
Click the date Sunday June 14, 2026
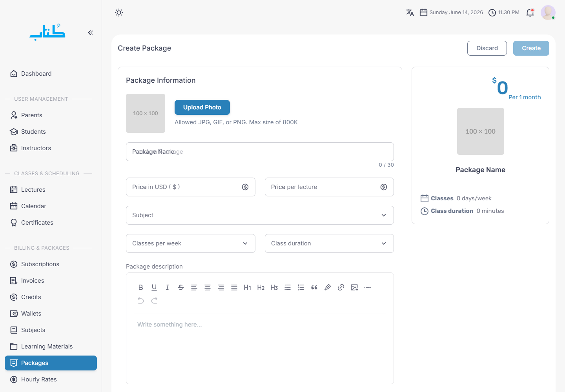456,13
